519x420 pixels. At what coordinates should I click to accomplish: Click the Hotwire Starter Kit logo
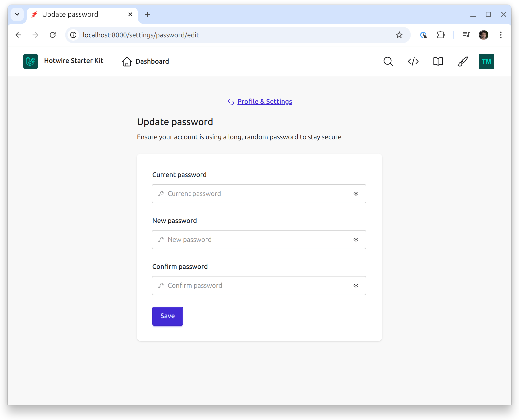tap(31, 61)
